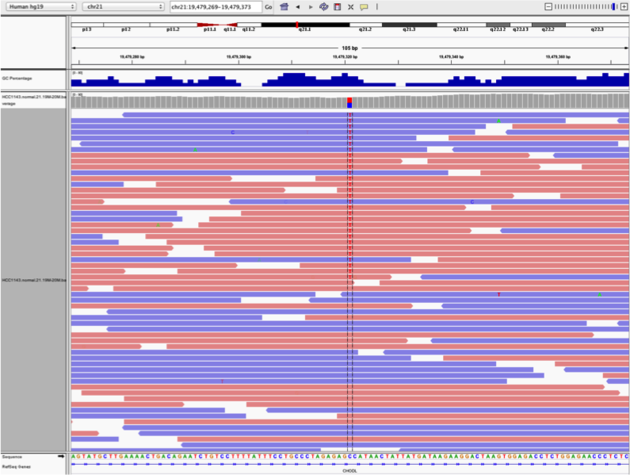The width and height of the screenshot is (630, 475).
Task: Refresh the view with the reload icon
Action: pyautogui.click(x=324, y=6)
